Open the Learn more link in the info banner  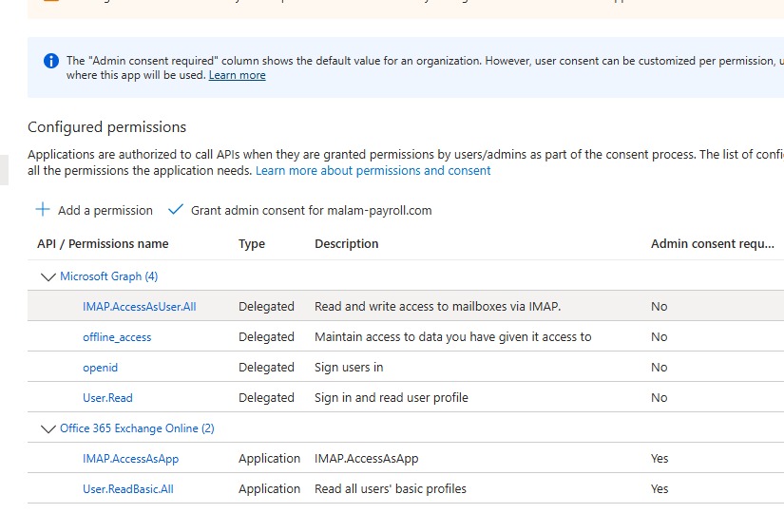coord(237,75)
